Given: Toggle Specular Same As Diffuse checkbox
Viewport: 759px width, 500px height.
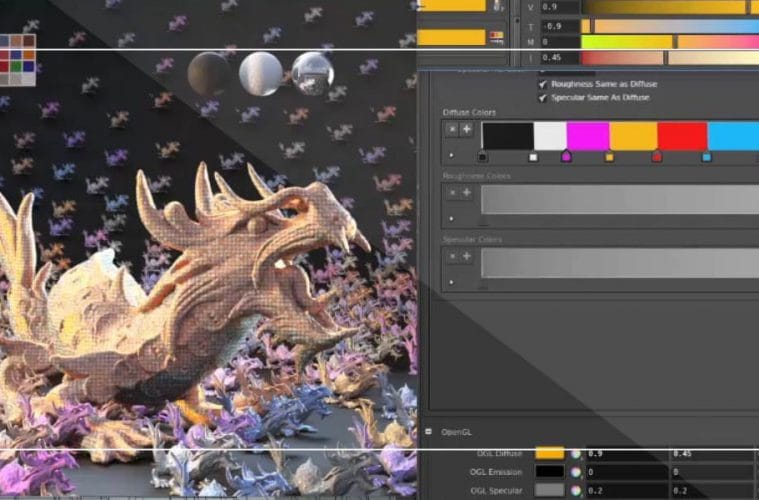Looking at the screenshot, I should pos(543,97).
